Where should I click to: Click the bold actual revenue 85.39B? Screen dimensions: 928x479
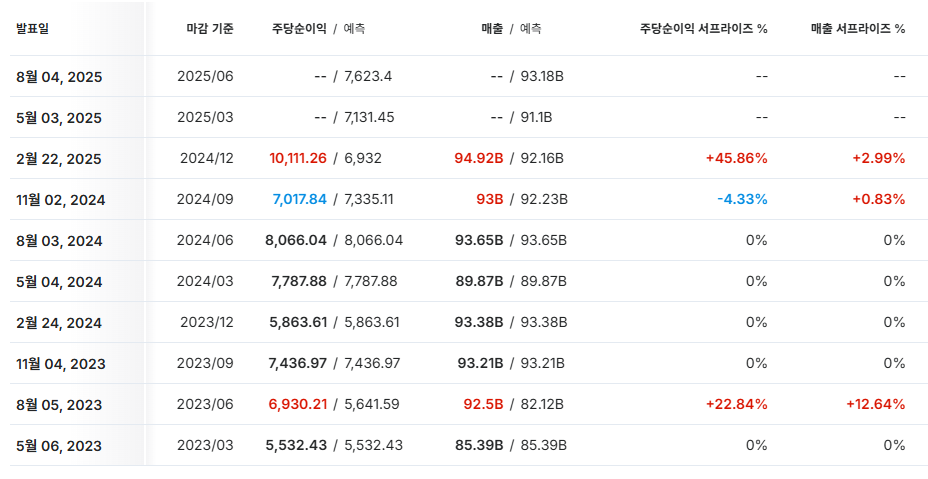click(x=479, y=445)
